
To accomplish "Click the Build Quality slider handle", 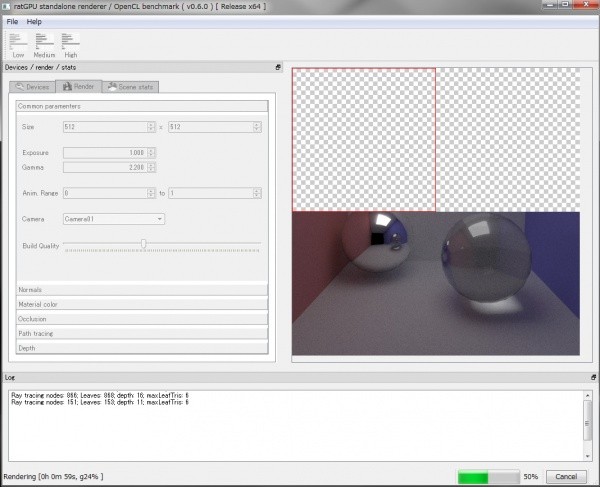I will click(x=143, y=243).
